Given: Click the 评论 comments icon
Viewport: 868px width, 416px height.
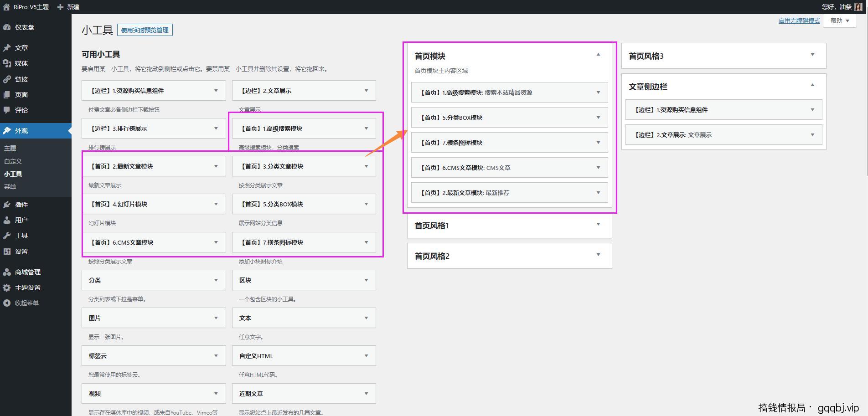Looking at the screenshot, I should [6, 110].
